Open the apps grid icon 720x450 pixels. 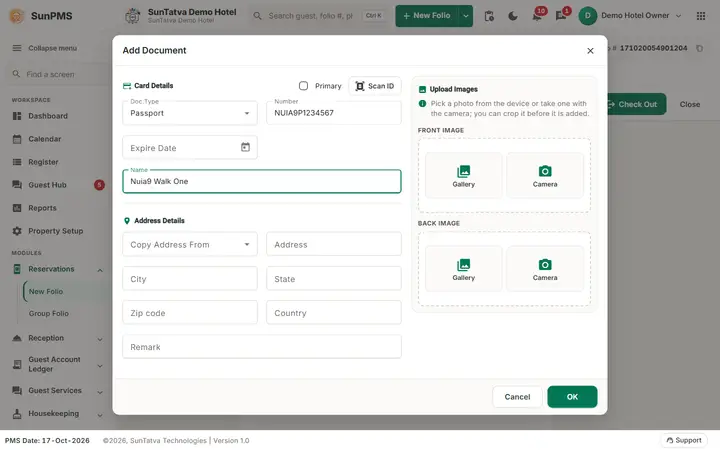click(x=700, y=16)
